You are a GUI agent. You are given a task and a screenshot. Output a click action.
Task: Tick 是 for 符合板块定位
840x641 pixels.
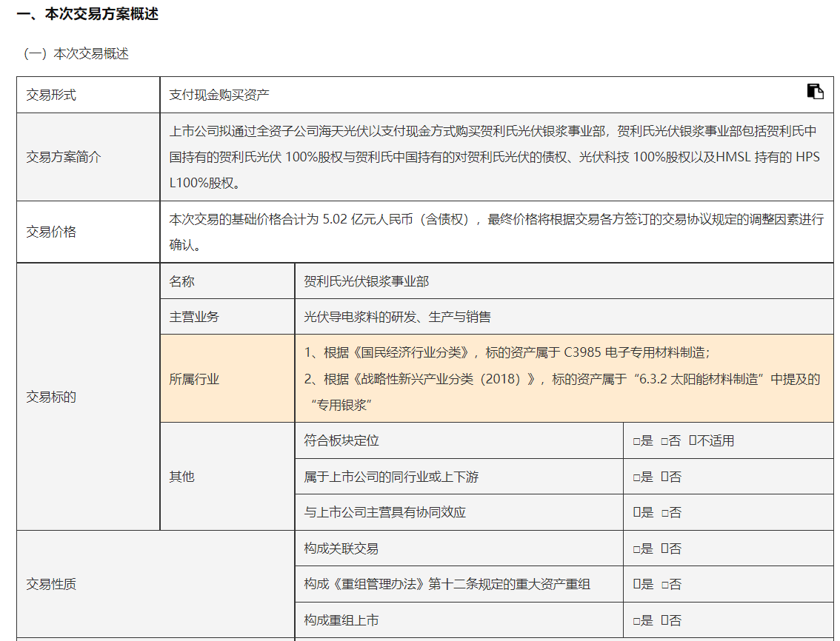(x=636, y=442)
